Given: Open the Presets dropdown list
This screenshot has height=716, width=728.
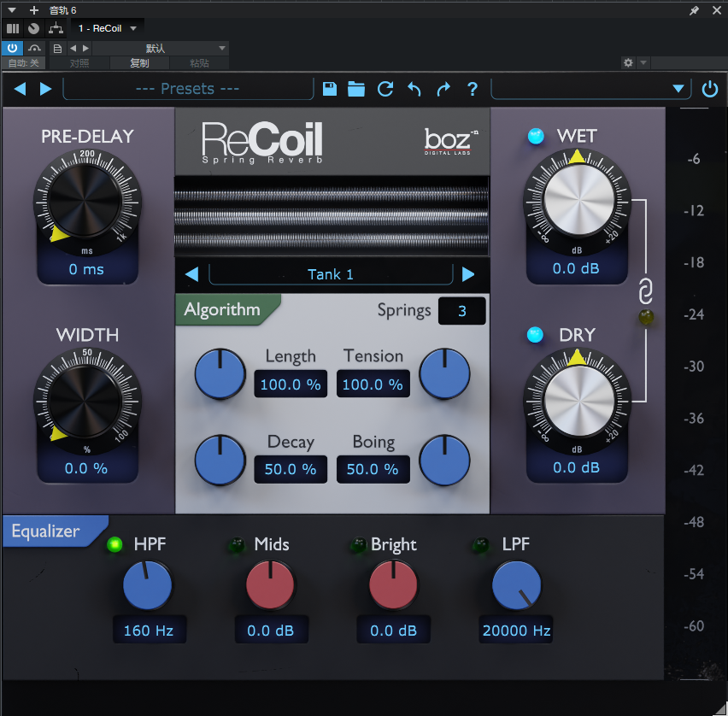Looking at the screenshot, I should point(188,89).
